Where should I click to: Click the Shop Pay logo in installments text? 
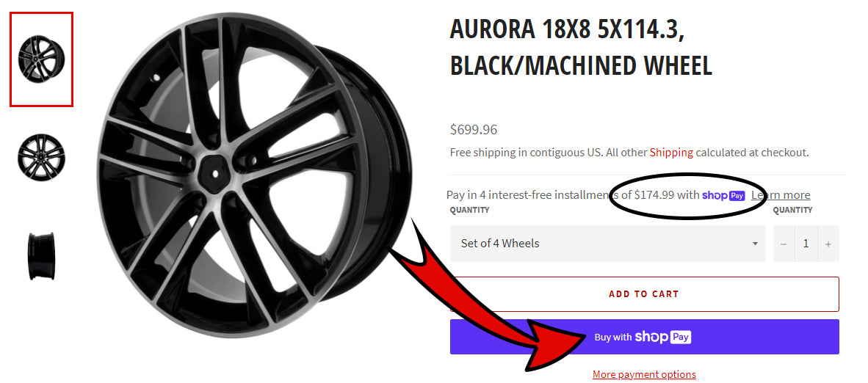pyautogui.click(x=723, y=195)
